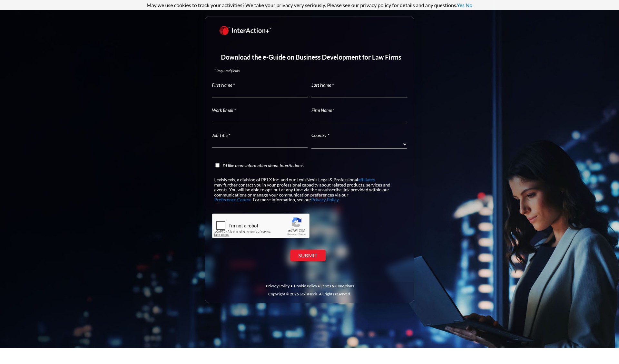Decline cookies with the No link
The width and height of the screenshot is (619, 364).
point(469,5)
